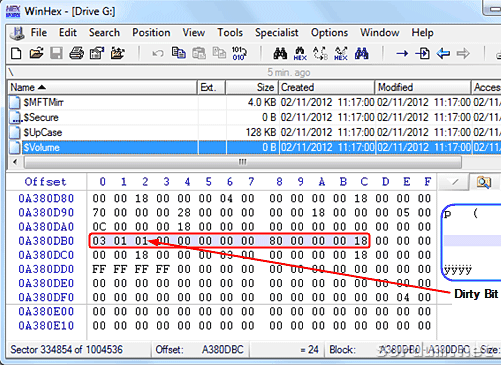The image size is (501, 365).
Task: Open the Specialist menu
Action: [x=276, y=33]
